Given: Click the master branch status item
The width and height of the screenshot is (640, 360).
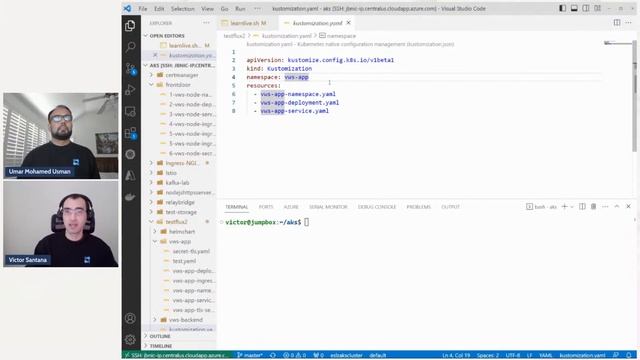Looking at the screenshot, I should [x=250, y=355].
